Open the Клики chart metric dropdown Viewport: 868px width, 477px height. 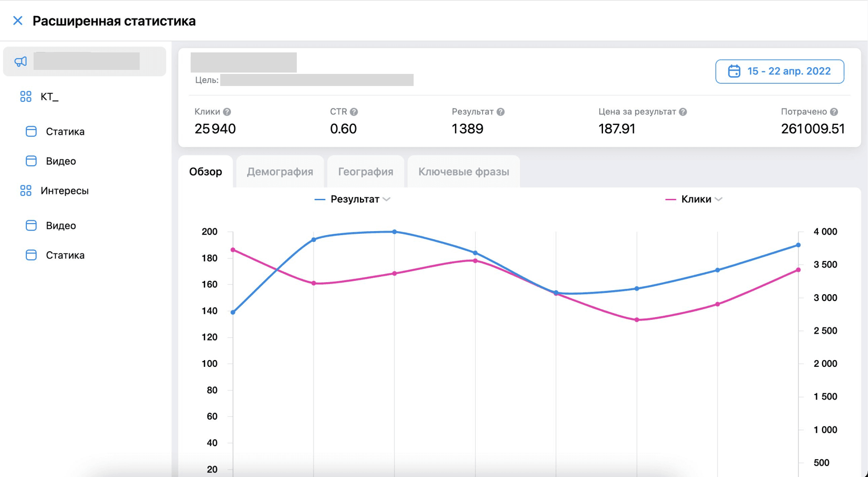[x=718, y=199]
